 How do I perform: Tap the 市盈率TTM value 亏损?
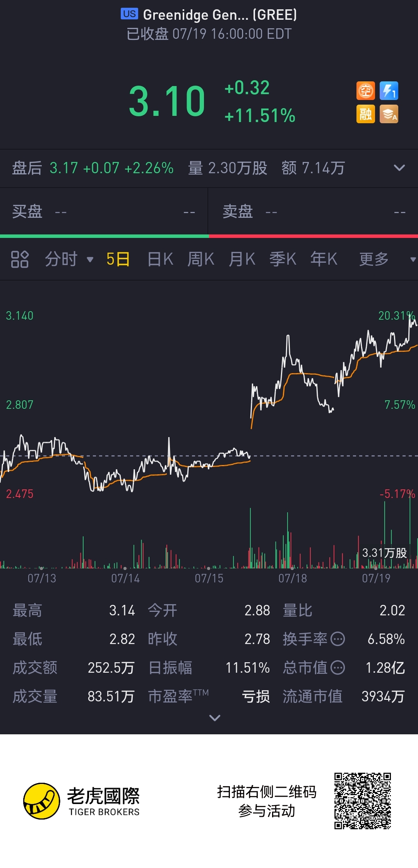click(x=256, y=696)
